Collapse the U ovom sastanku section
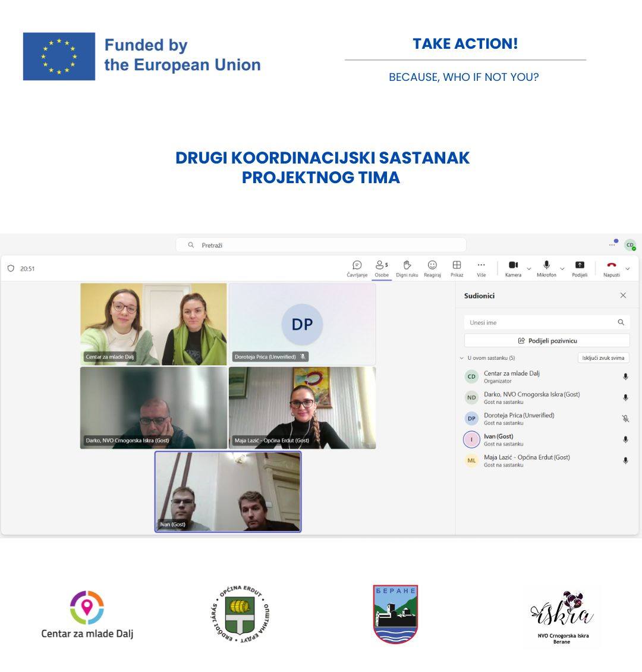642x672 pixels. click(462, 358)
